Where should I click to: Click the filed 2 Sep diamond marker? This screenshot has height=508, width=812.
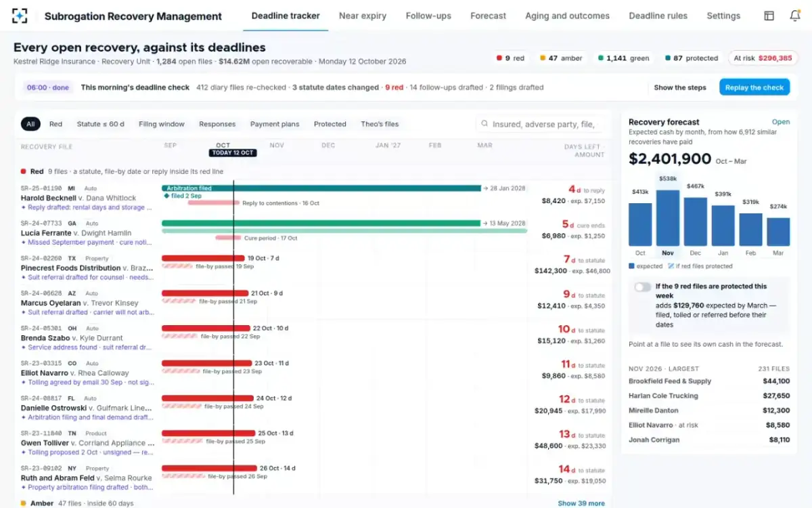166,196
